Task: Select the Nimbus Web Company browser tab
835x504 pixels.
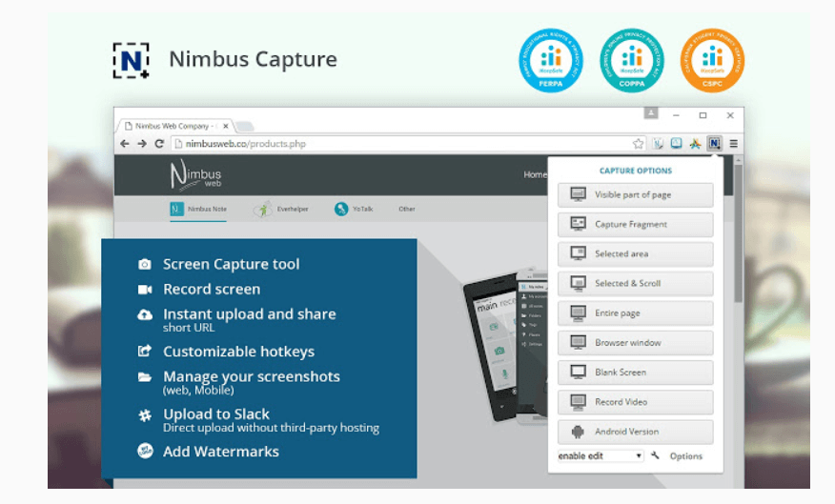Action: (174, 126)
